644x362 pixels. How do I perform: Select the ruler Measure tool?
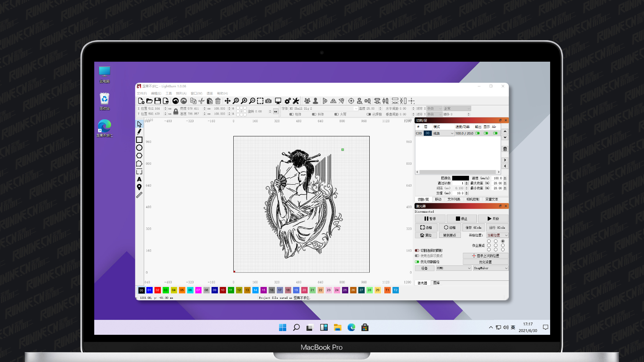(139, 195)
